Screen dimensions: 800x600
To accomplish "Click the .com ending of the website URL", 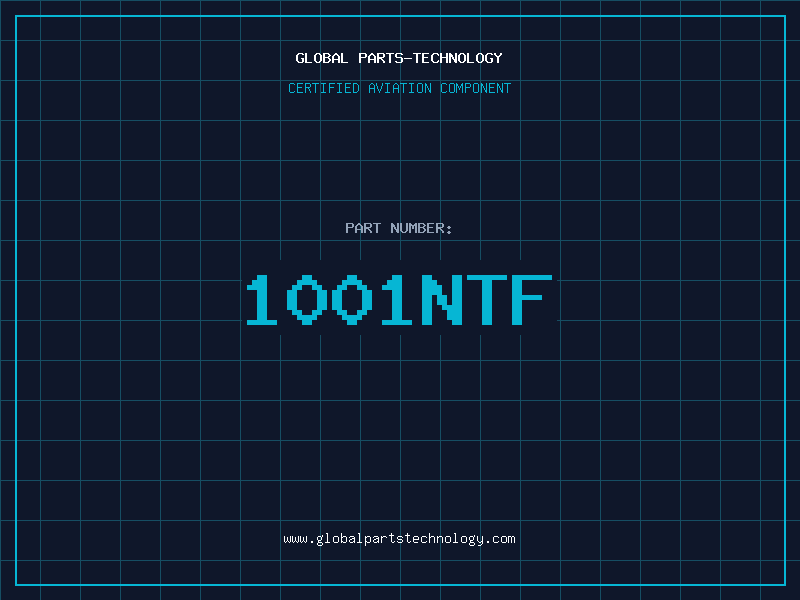I will 500,539.
